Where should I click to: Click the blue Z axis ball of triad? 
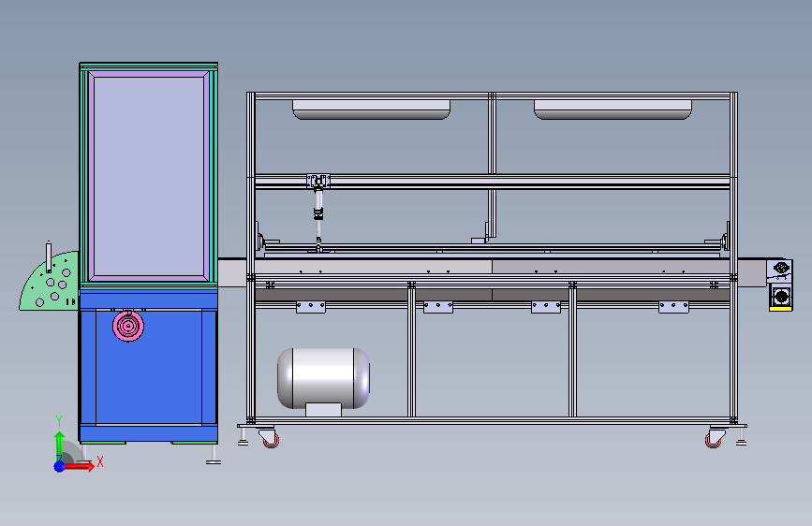[x=60, y=466]
